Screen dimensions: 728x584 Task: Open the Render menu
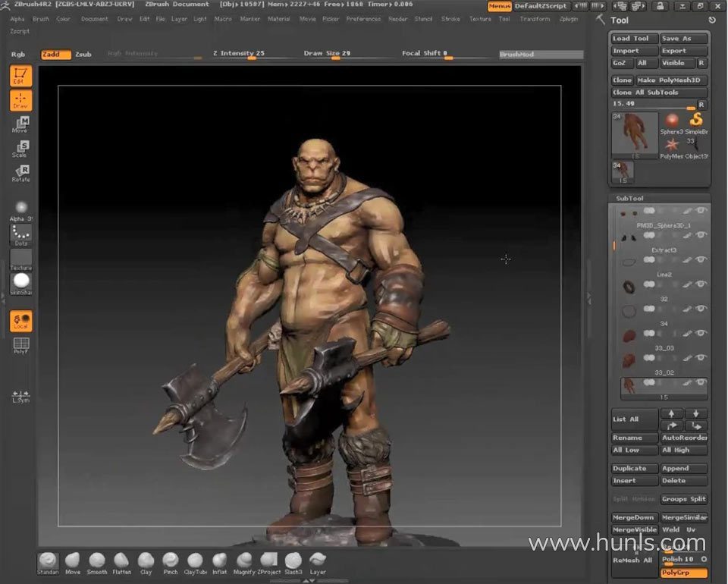[x=397, y=19]
